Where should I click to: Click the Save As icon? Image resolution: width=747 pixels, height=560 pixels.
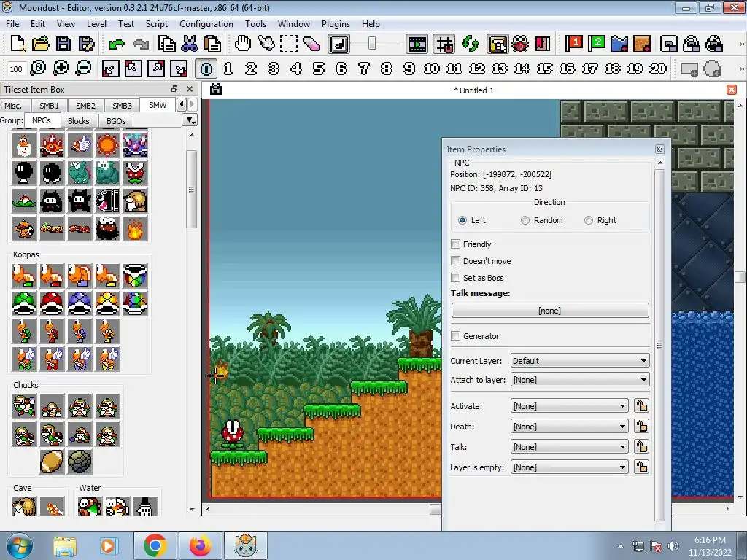point(86,44)
